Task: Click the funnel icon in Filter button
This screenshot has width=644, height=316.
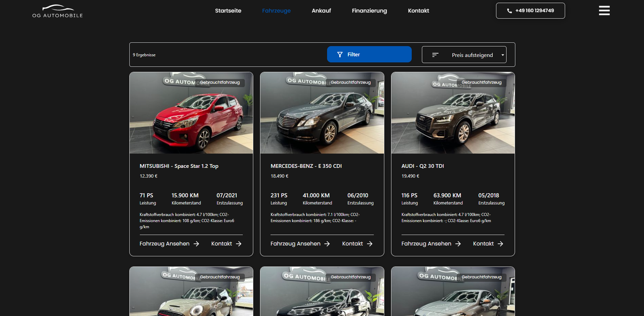Action: [x=340, y=54]
